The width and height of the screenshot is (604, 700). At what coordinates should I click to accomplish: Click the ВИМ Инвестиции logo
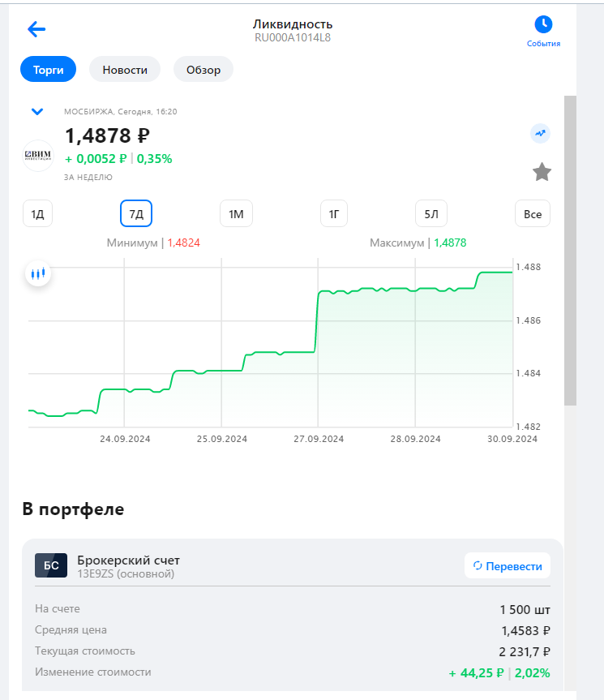(38, 155)
